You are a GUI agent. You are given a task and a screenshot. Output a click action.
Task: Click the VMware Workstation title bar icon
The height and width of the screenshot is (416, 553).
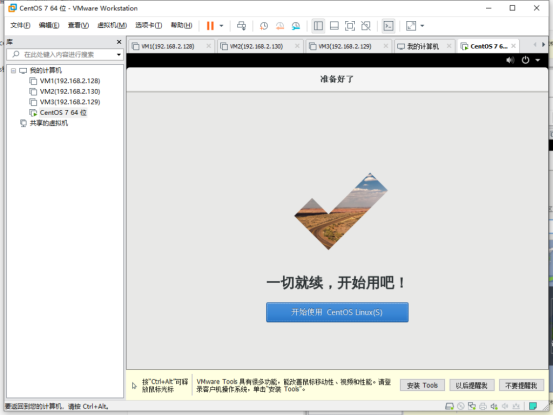click(13, 8)
